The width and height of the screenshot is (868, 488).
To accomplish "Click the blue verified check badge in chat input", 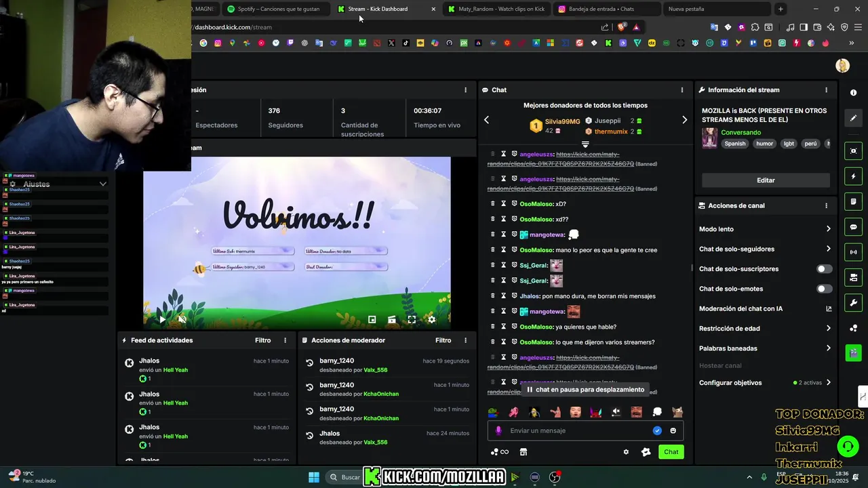I will click(657, 430).
